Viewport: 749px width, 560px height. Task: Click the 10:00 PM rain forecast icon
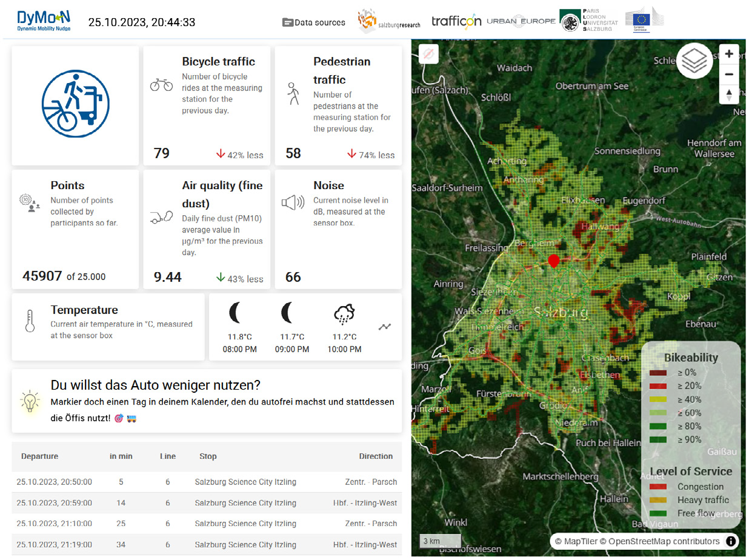344,315
